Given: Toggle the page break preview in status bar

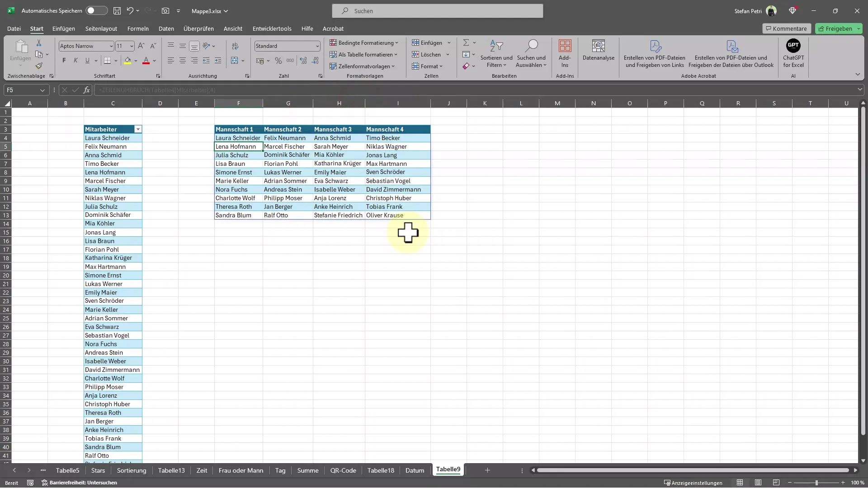Looking at the screenshot, I should 776,483.
